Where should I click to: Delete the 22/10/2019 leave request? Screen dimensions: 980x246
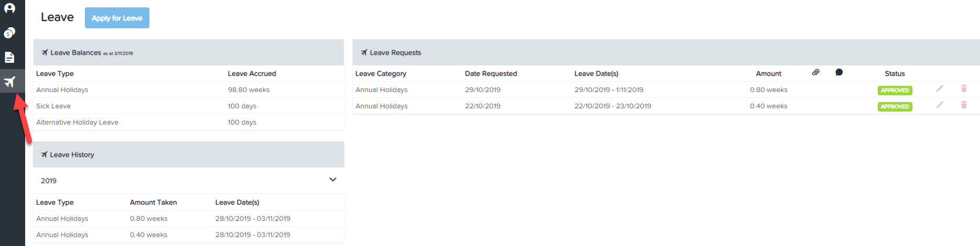pos(964,105)
